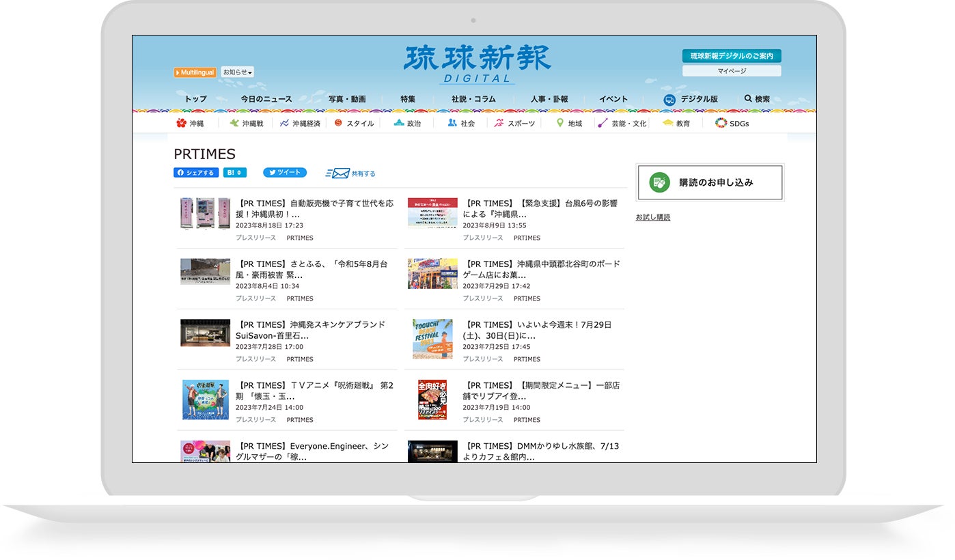The width and height of the screenshot is (955, 560).
Task: Click the green subscription application icon
Action: coord(659,182)
